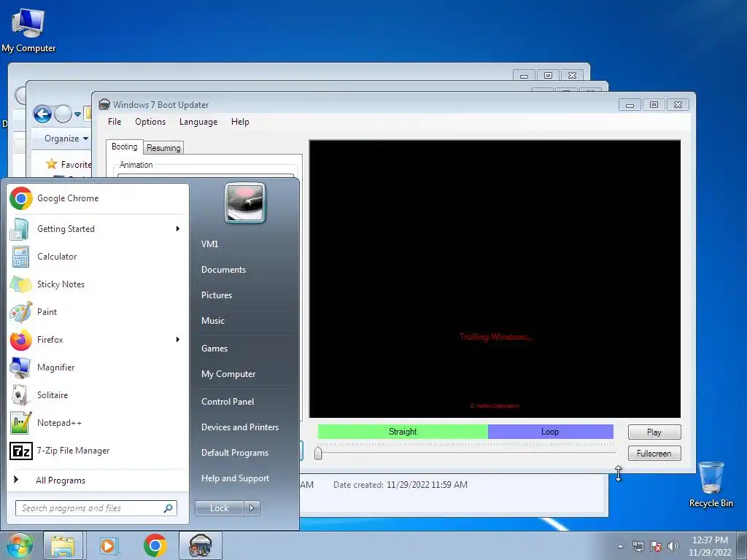The image size is (747, 560).
Task: Open Devices and Printers link
Action: pos(240,427)
